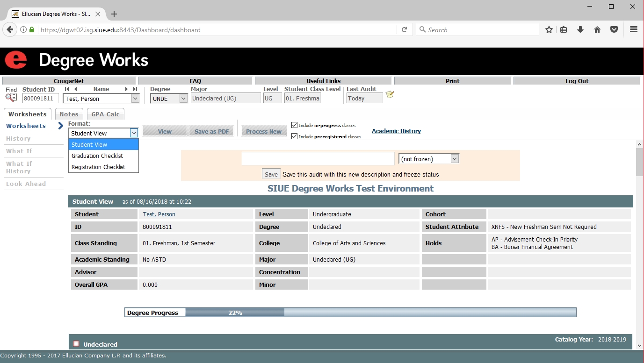Click the Save as PDF button
644x363 pixels.
211,131
